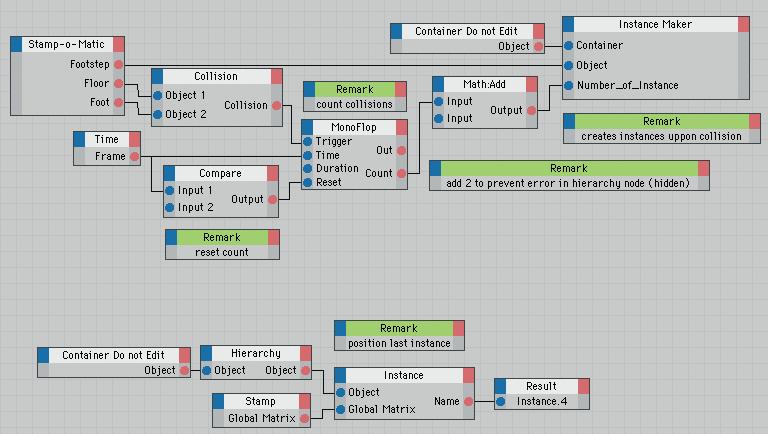
Task: Click the Input 1 port on Compare node
Action: tap(169, 190)
